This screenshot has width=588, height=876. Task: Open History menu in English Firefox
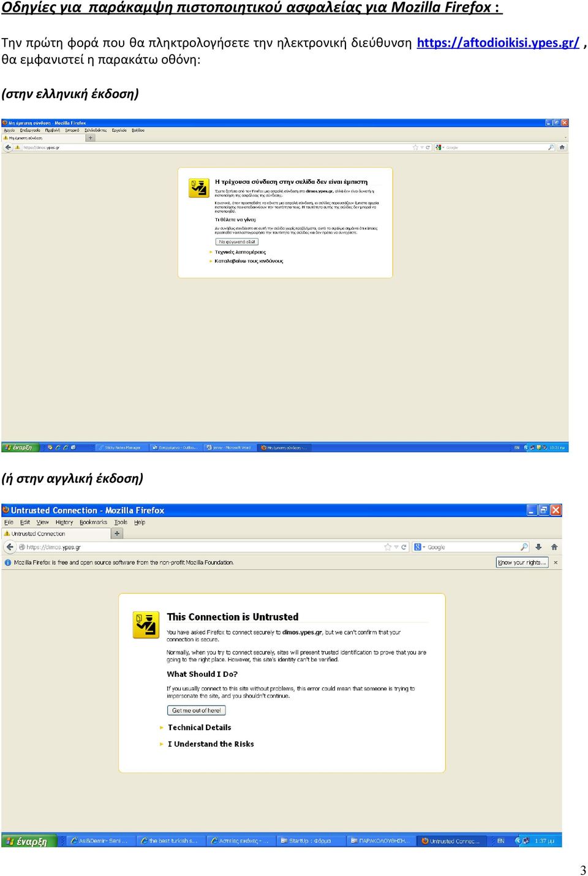(x=64, y=523)
